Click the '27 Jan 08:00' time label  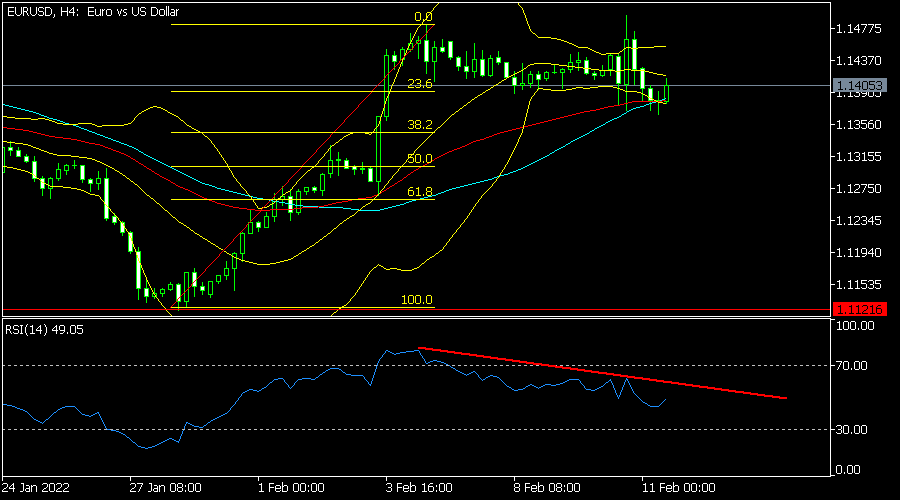[x=165, y=488]
